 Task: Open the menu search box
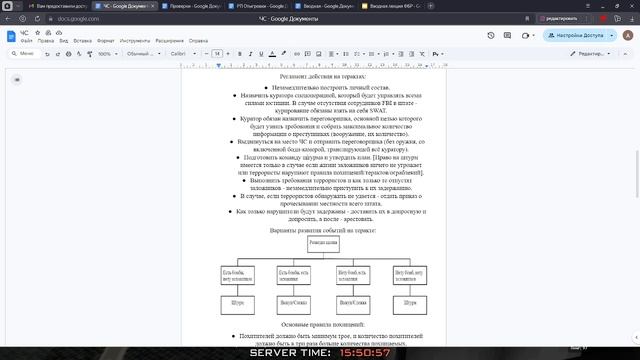24,53
